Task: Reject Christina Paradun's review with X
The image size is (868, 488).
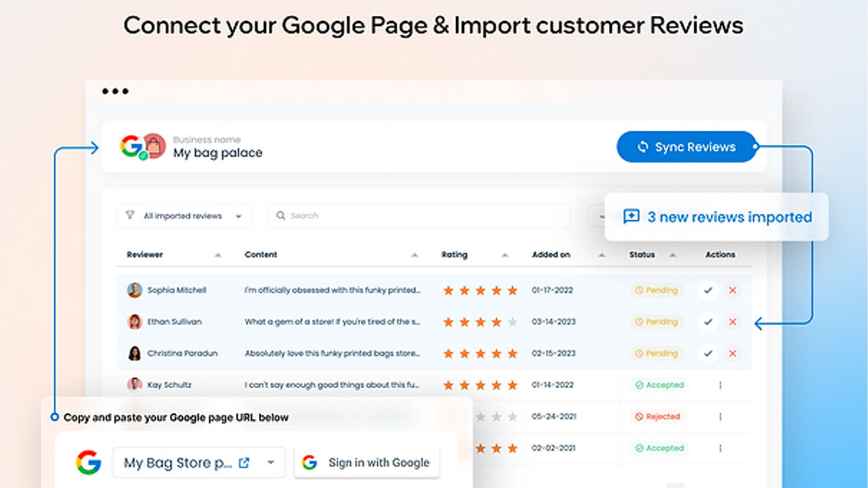Action: (732, 354)
